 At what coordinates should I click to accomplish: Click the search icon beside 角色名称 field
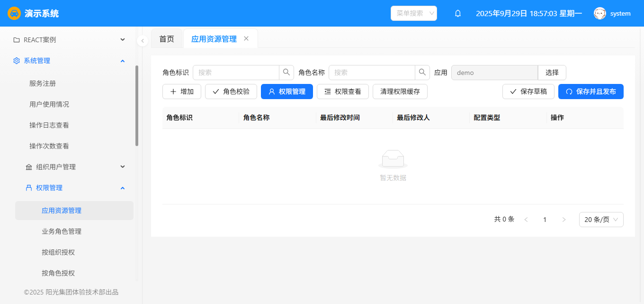pyautogui.click(x=422, y=73)
